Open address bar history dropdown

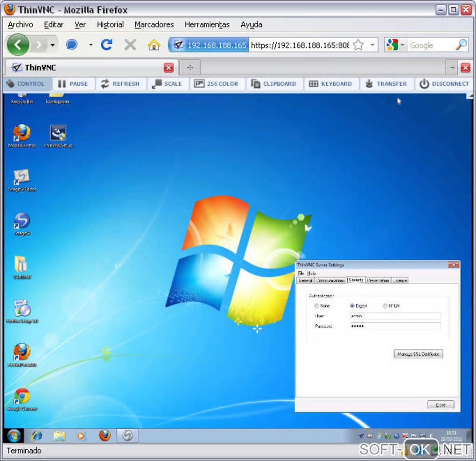point(372,45)
